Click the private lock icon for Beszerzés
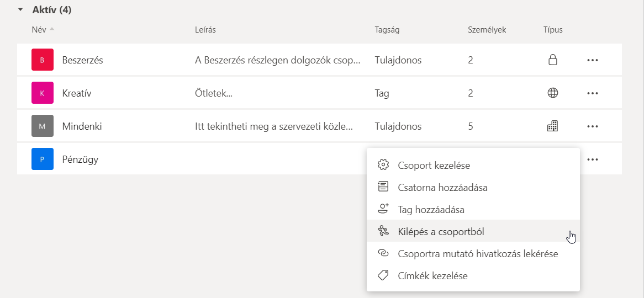The image size is (644, 298). (x=552, y=60)
